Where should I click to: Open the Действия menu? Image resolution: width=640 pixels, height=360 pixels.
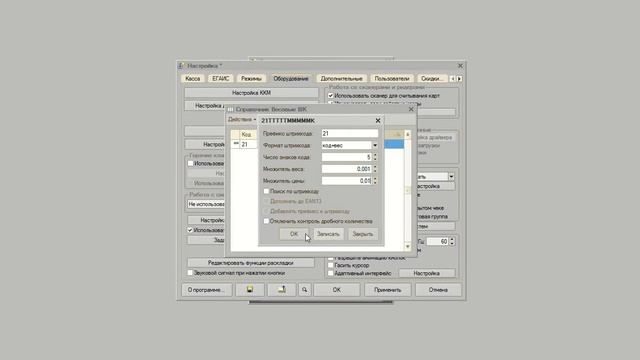point(242,120)
